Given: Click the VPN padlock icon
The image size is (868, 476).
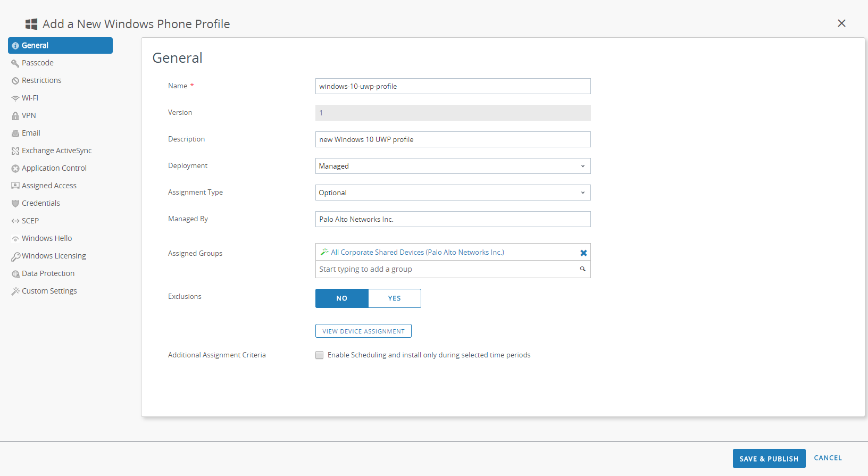Looking at the screenshot, I should [15, 116].
